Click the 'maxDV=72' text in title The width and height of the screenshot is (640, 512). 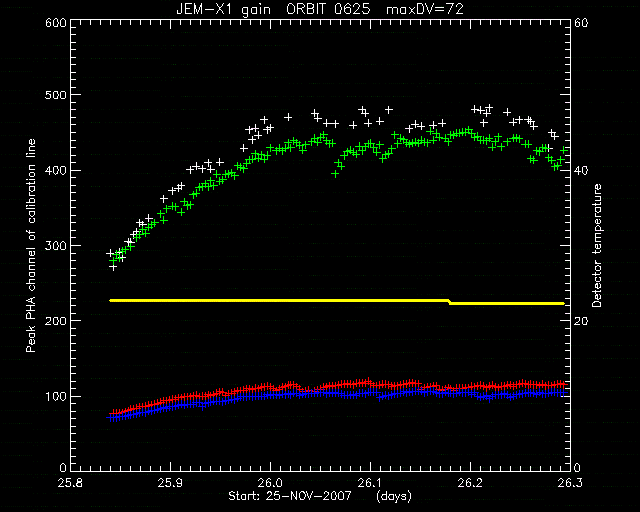pos(425,9)
